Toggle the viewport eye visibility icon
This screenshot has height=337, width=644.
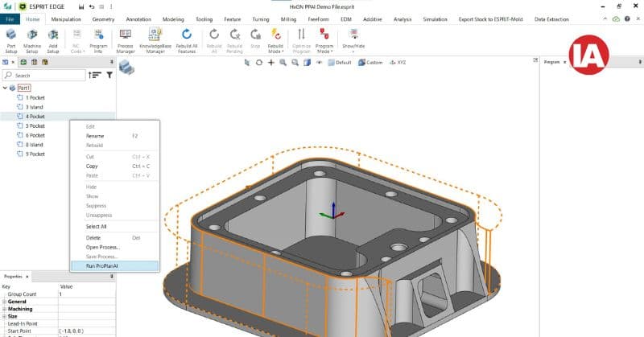pos(319,63)
